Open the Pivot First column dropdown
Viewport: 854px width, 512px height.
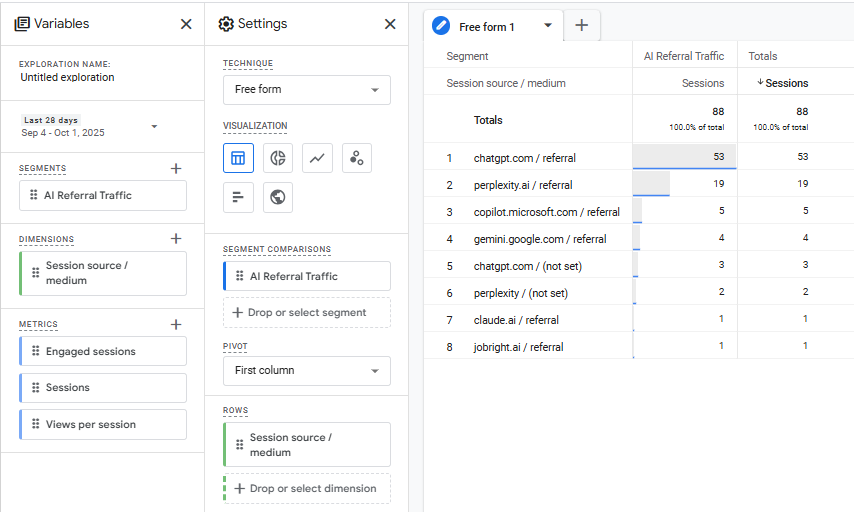pos(307,371)
